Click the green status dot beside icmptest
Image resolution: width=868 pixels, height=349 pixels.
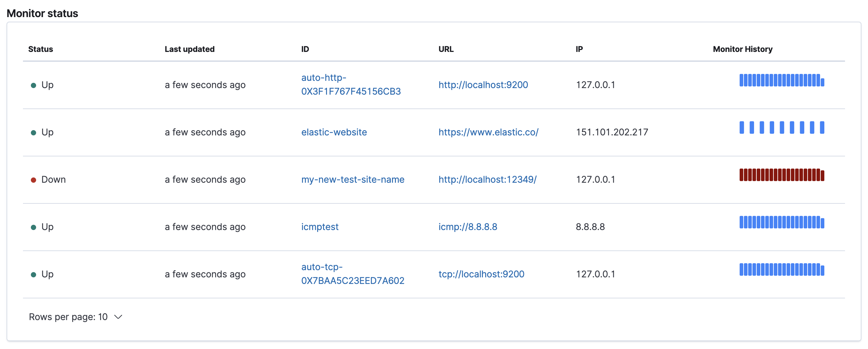point(33,227)
